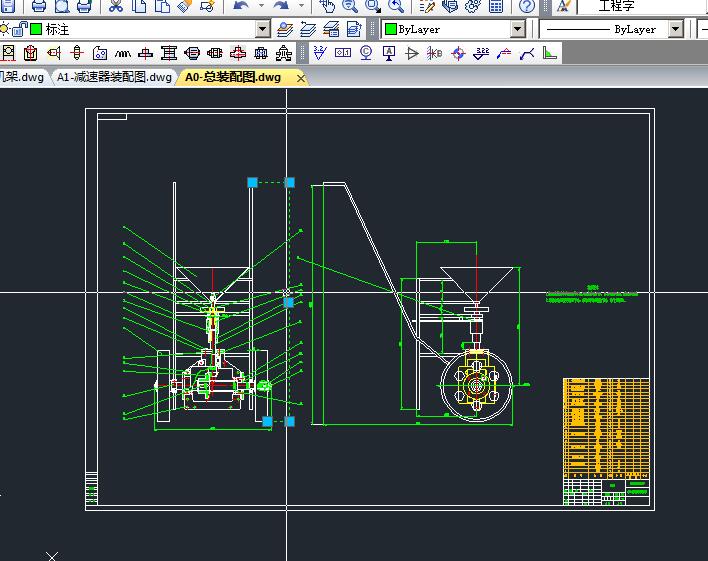The width and height of the screenshot is (708, 561).
Task: Click the green ByLayer color swatch
Action: click(391, 29)
